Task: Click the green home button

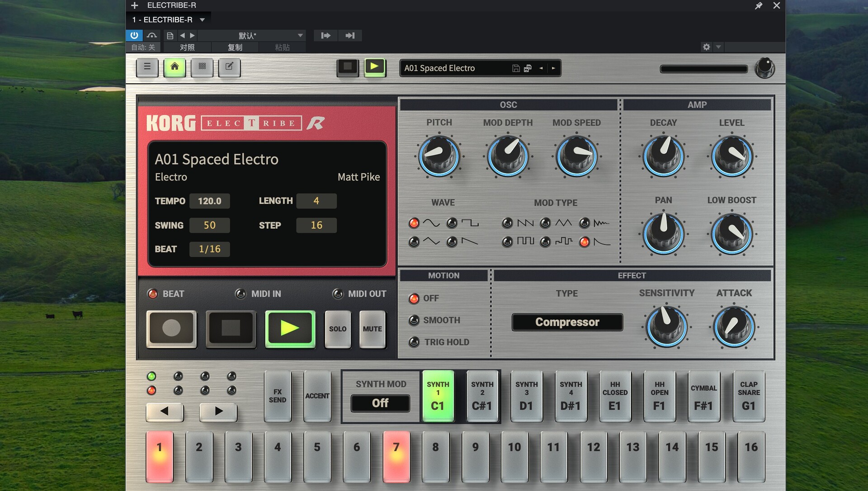Action: pos(175,67)
